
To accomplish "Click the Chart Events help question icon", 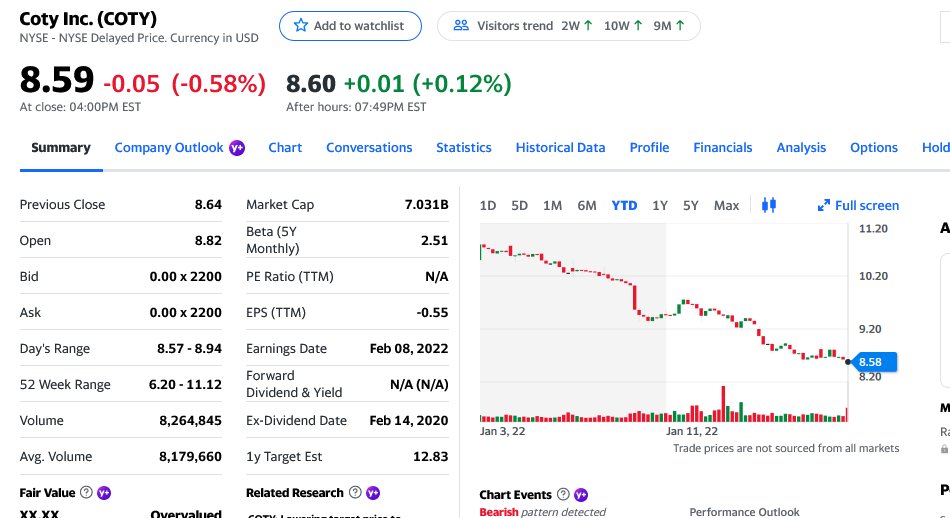I will coord(563,494).
